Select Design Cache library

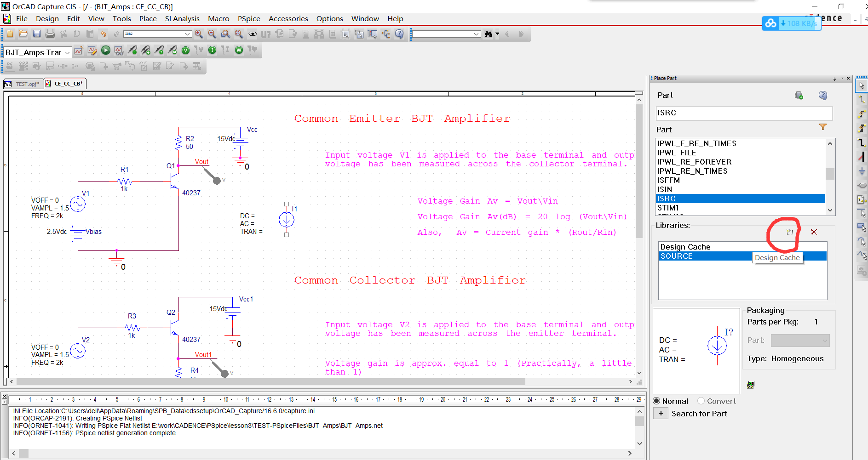pos(742,247)
